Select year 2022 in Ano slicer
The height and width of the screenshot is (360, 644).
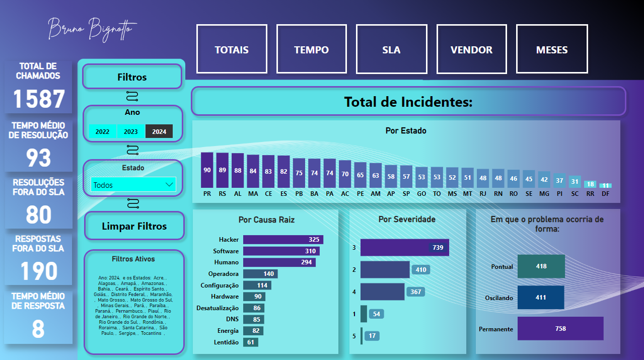coord(102,131)
